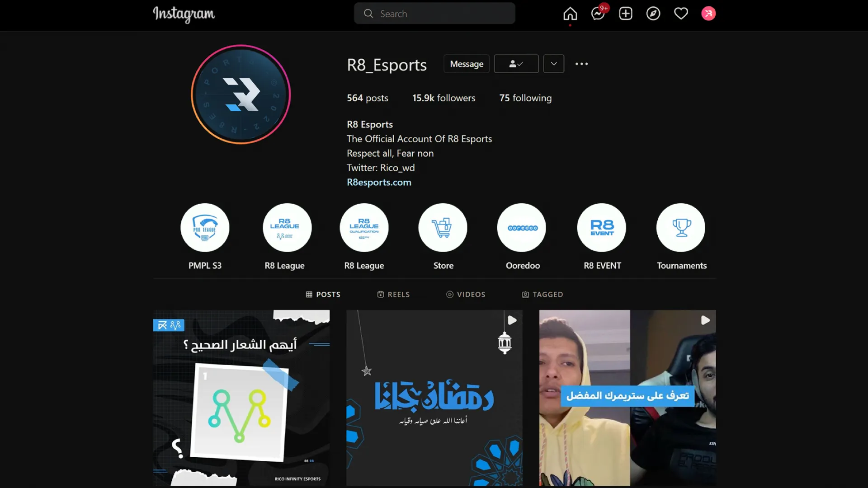The height and width of the screenshot is (488, 868).
Task: Click the search magnifier icon
Action: [x=368, y=14]
